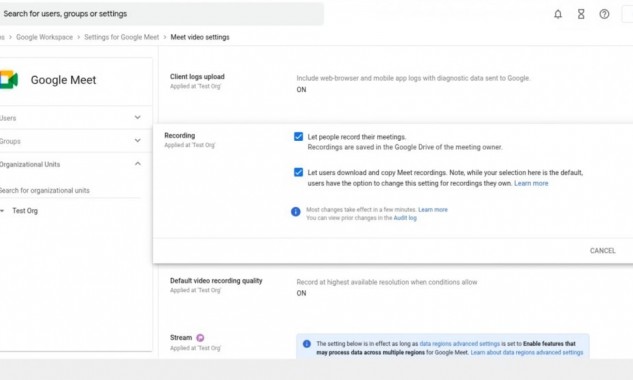The height and width of the screenshot is (380, 633).
Task: Click the Recording section heading
Action: click(180, 136)
